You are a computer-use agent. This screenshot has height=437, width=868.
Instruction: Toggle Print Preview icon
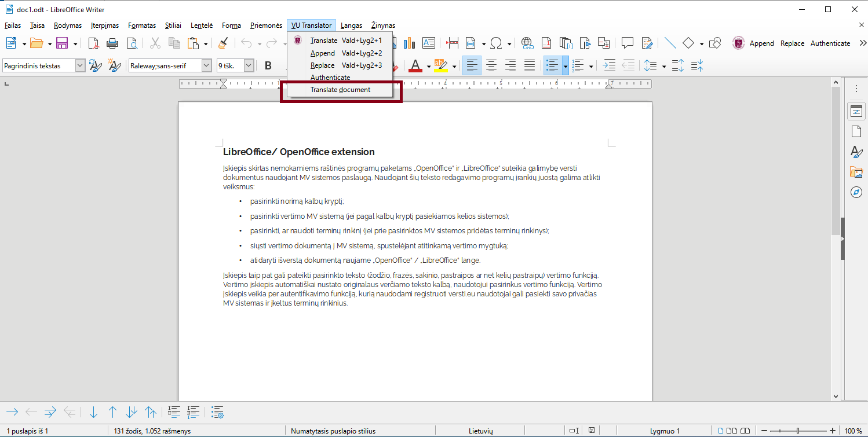pyautogui.click(x=132, y=43)
